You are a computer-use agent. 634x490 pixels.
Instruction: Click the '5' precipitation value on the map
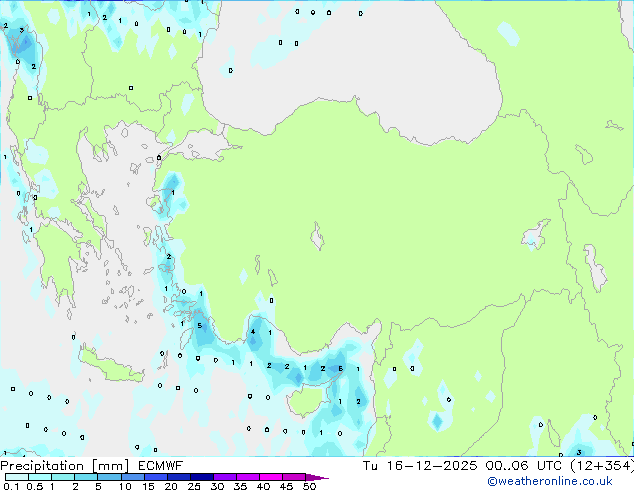coord(199,325)
